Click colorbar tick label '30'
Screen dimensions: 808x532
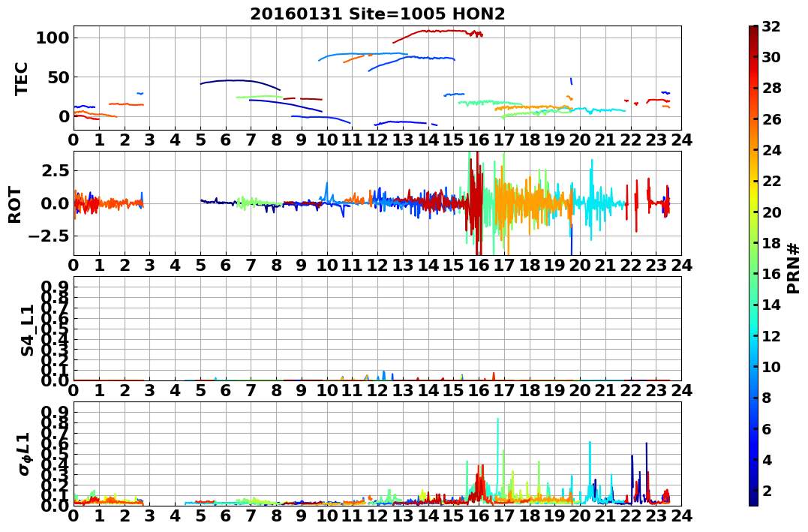click(771, 57)
